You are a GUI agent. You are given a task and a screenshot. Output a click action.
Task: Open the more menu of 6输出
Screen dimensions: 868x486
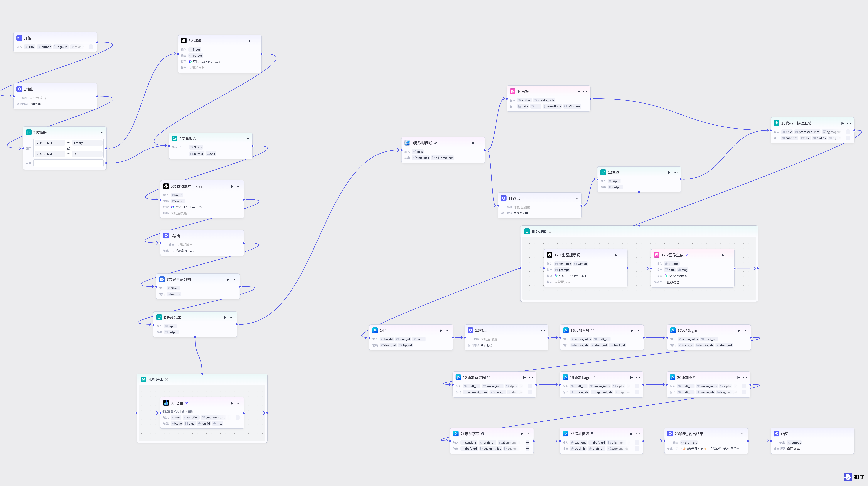tap(239, 236)
